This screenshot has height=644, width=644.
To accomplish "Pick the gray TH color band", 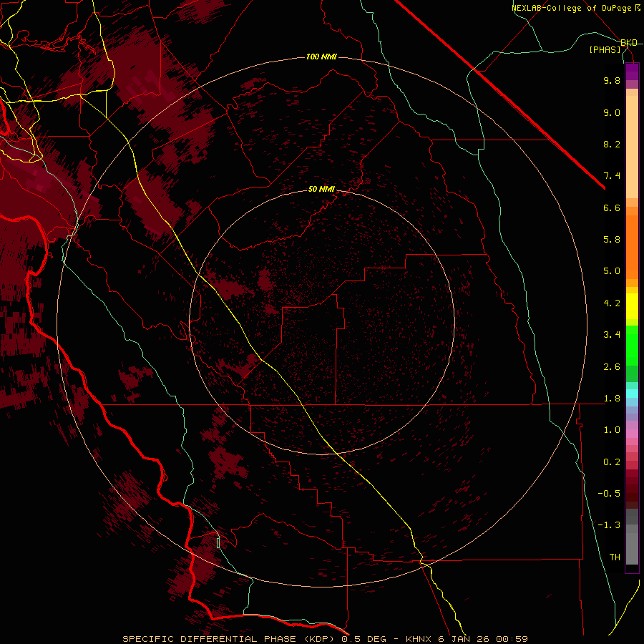I will [x=632, y=548].
